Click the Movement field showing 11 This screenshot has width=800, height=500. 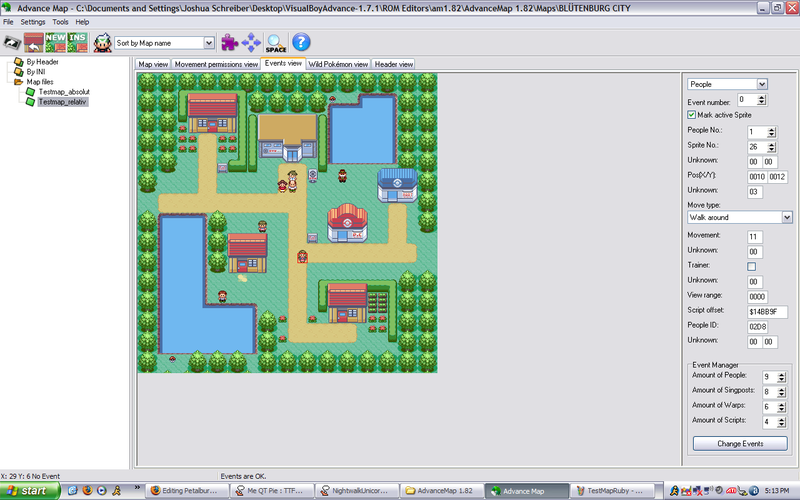755,237
